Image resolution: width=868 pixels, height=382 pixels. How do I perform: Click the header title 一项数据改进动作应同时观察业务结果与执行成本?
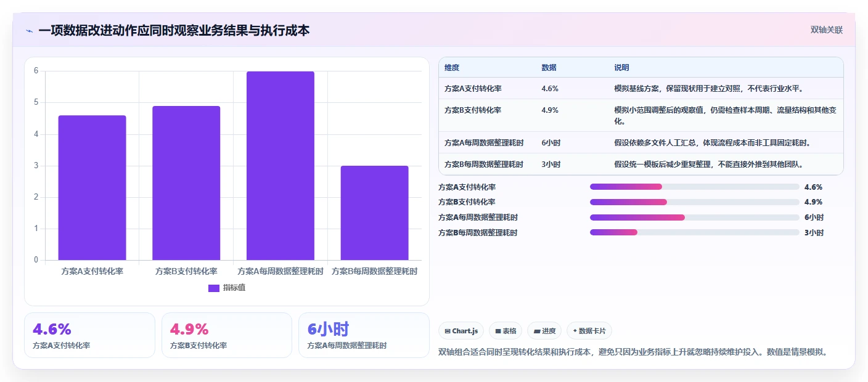tap(174, 30)
